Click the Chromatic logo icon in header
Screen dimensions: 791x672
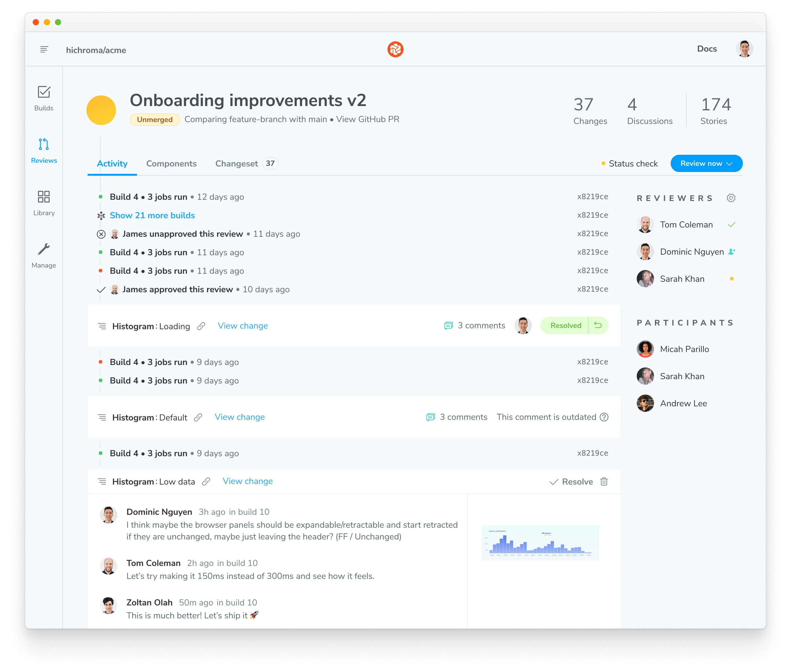[x=395, y=49]
